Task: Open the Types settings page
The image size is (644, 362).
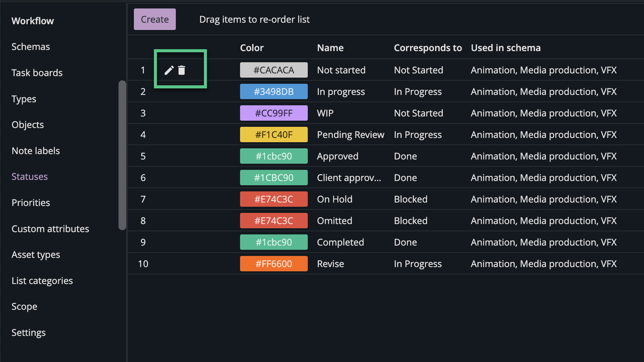Action: [x=24, y=99]
